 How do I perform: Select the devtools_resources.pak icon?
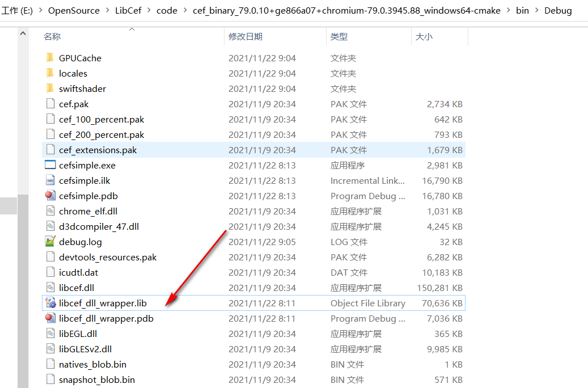coord(50,257)
